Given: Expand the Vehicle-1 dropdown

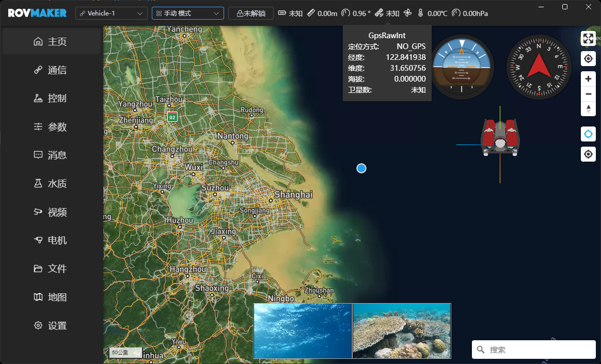Looking at the screenshot, I should click(111, 13).
